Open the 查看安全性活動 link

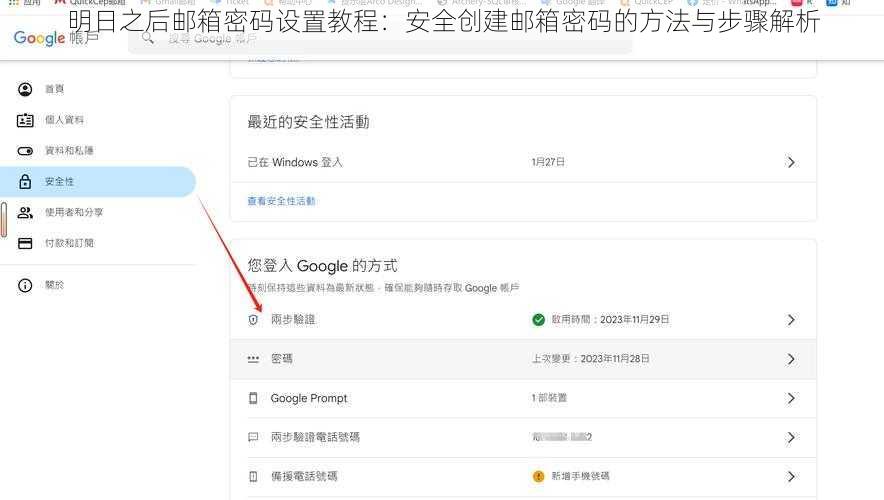coord(281,201)
